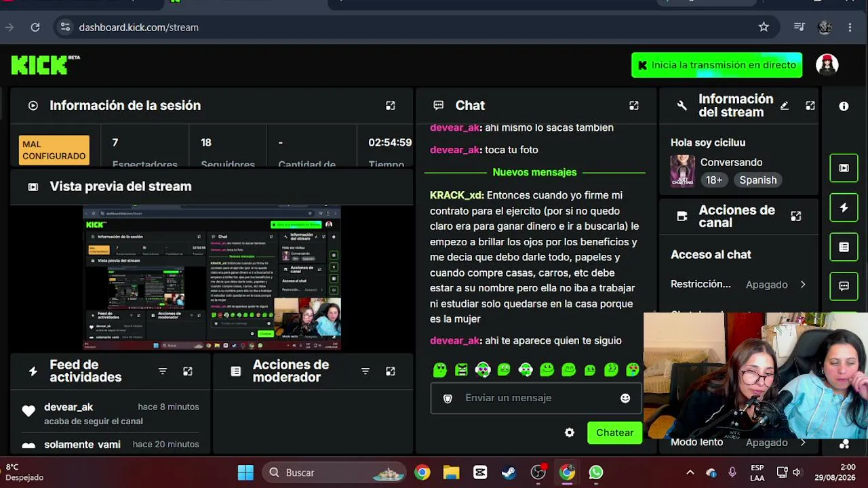Pop out the Feed de actividades panel
This screenshot has width=868, height=488.
pyautogui.click(x=188, y=371)
